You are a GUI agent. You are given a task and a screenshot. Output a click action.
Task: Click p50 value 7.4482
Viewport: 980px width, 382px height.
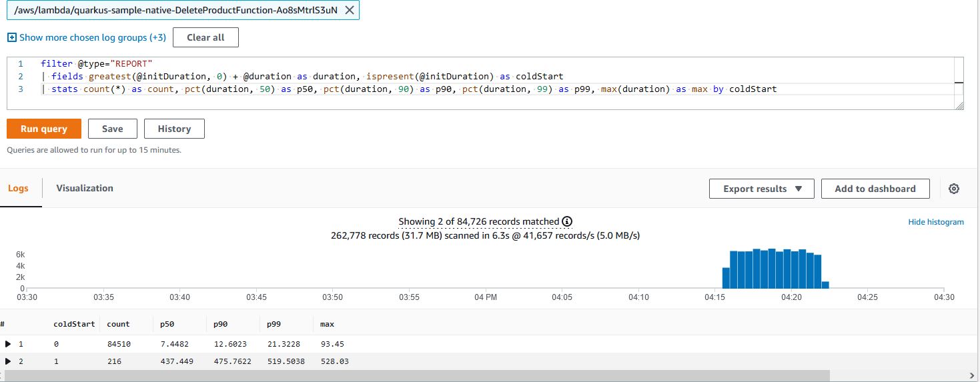(x=175, y=344)
